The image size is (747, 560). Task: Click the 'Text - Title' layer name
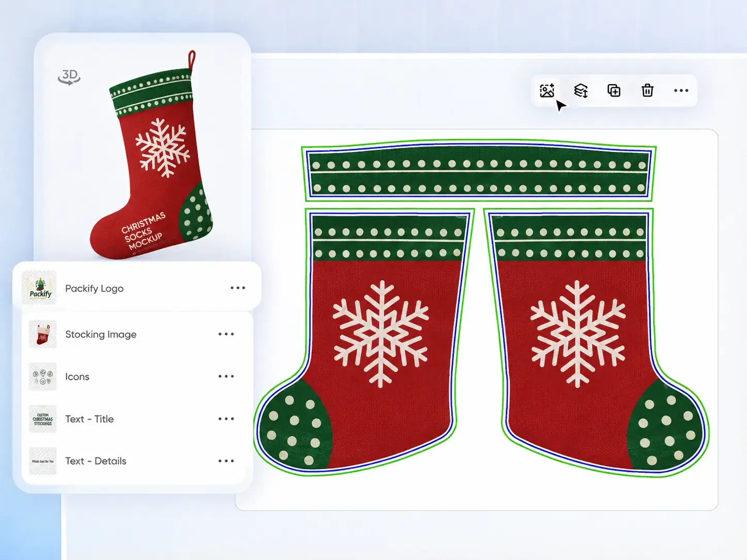[89, 419]
